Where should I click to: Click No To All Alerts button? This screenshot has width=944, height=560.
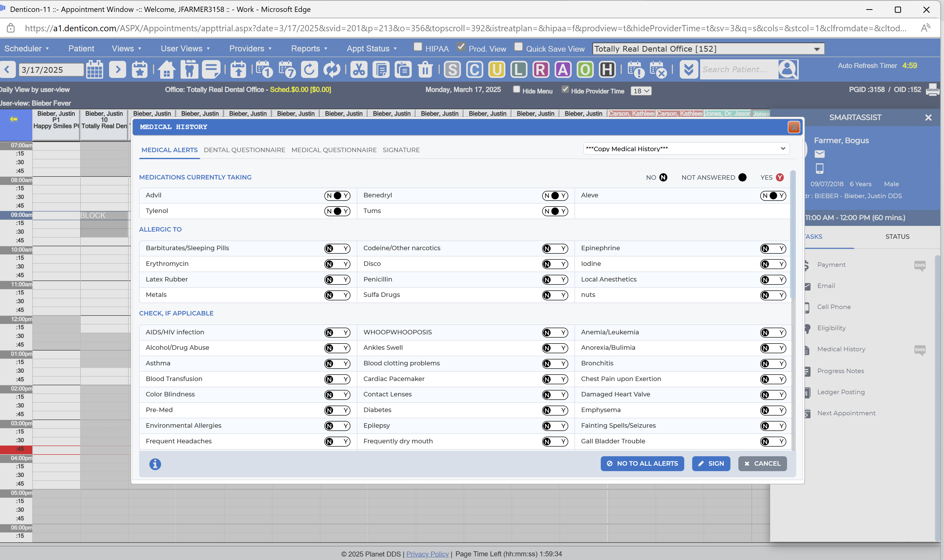(642, 463)
